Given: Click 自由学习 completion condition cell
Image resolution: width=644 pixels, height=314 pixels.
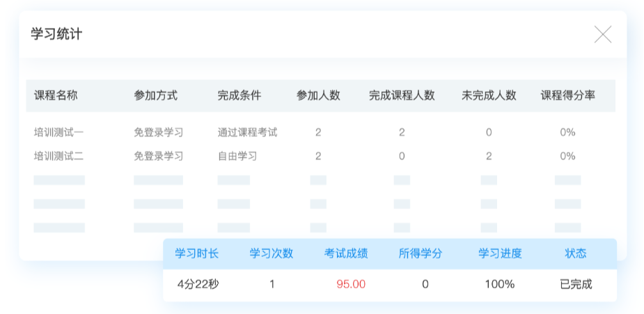Looking at the screenshot, I should click(237, 156).
